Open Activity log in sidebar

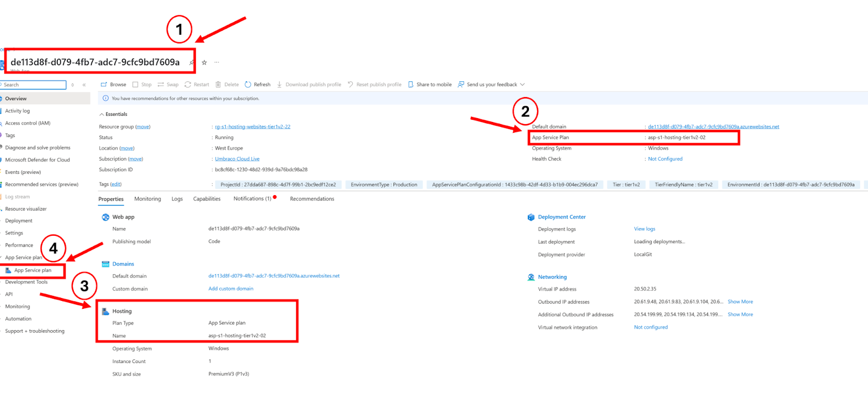coord(17,111)
